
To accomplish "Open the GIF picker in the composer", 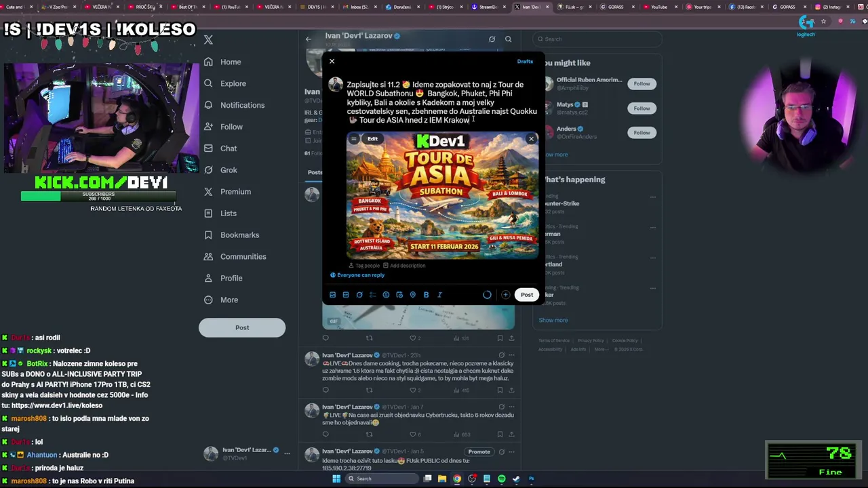I will click(346, 295).
